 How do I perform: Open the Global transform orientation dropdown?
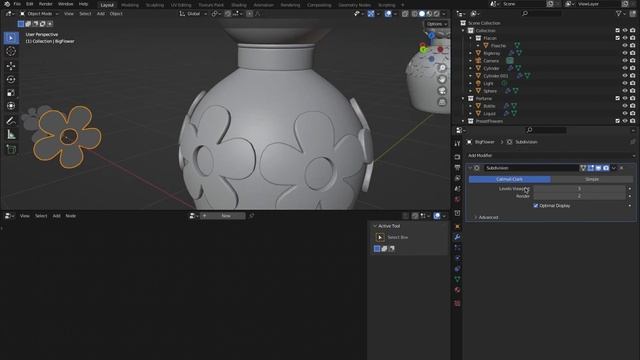pos(193,13)
